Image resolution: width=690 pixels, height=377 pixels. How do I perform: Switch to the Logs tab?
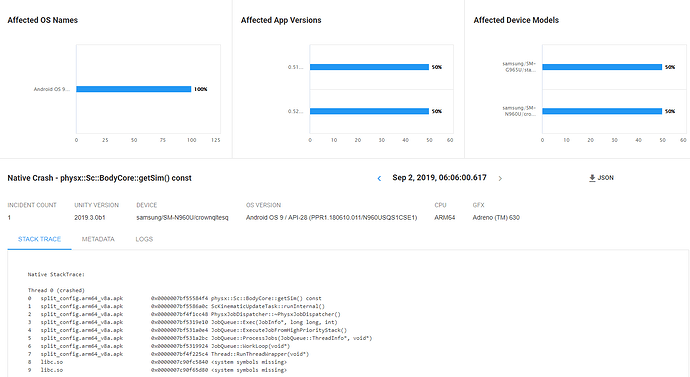pos(144,239)
